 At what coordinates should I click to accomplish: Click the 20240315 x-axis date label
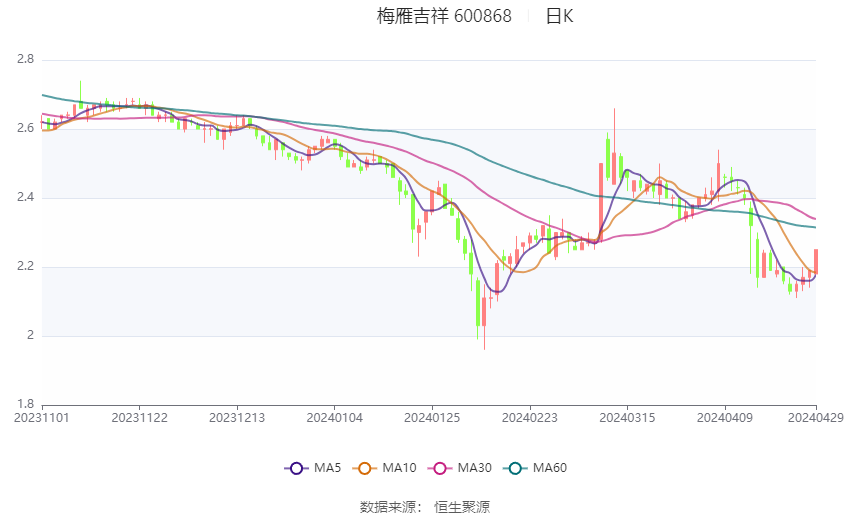627,418
